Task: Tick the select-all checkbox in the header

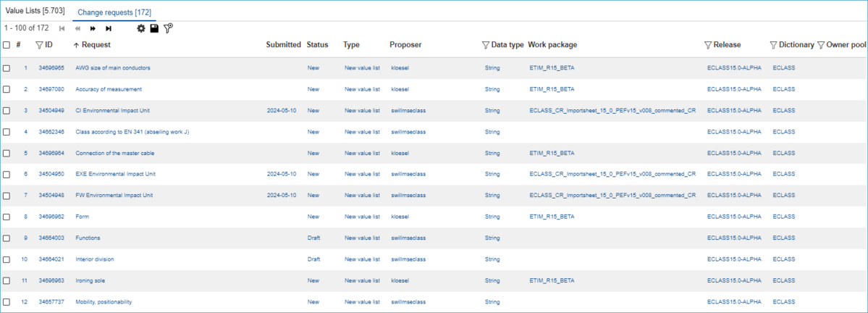Action: 7,45
